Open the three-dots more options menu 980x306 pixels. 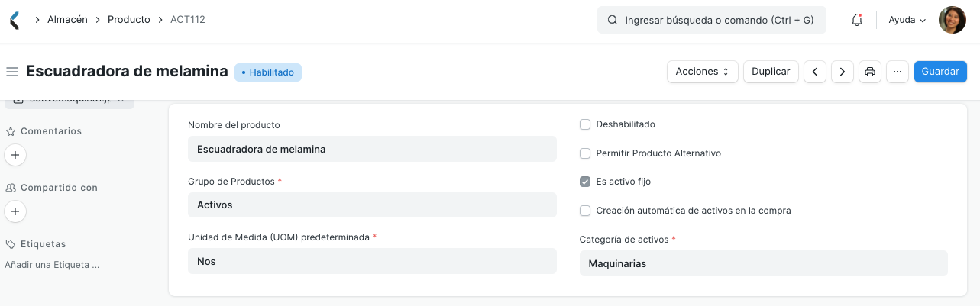click(897, 72)
